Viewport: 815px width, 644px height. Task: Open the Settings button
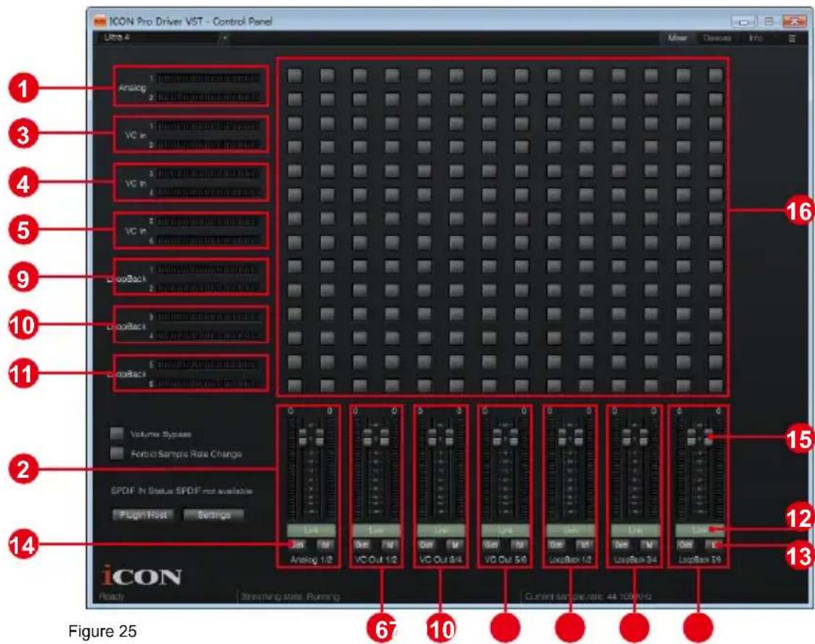214,515
